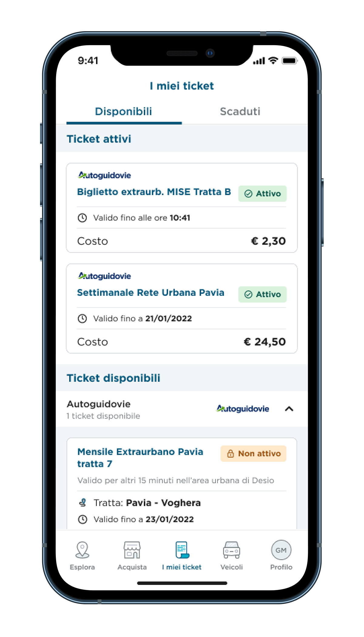
Task: Tap the Autoguidovie logo on MISE ticket
Action: pyautogui.click(x=105, y=175)
